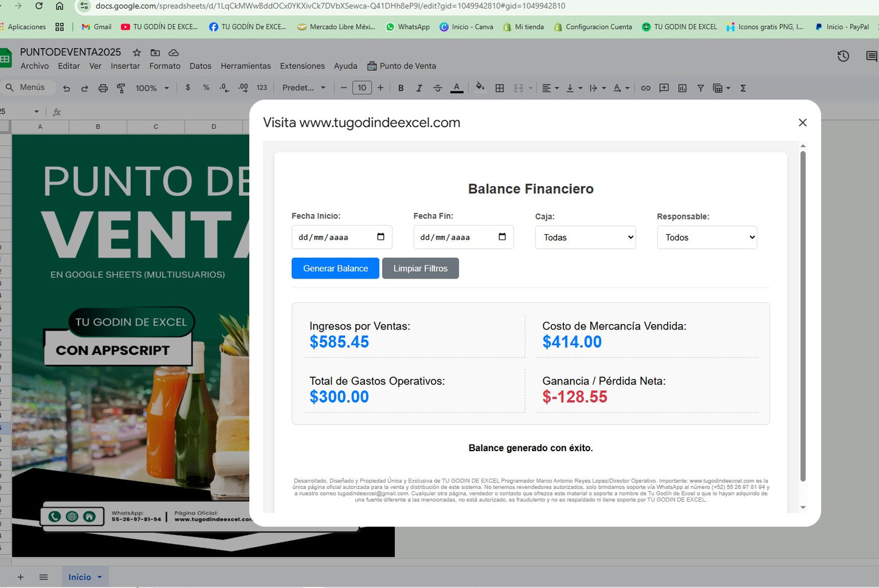Open the Datos menu

click(x=200, y=66)
